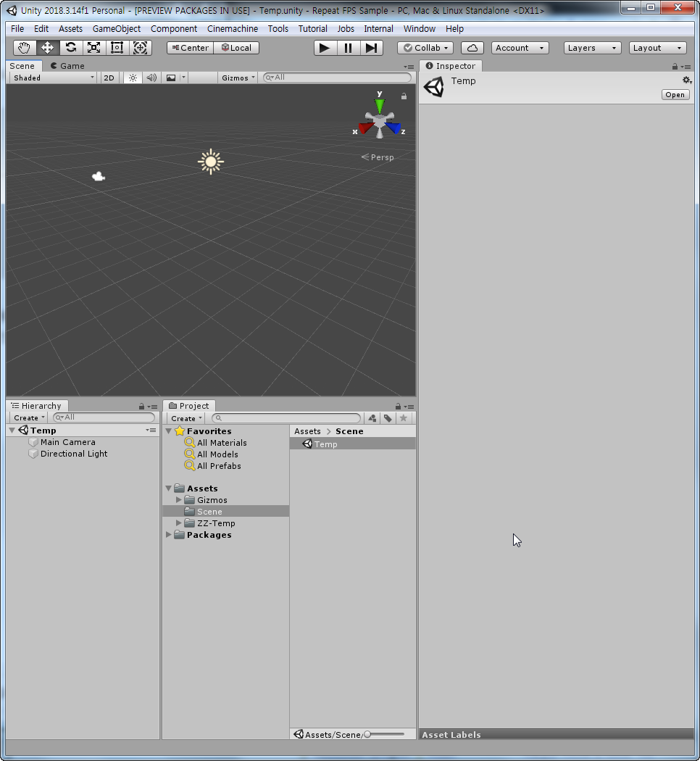
Task: Select the Rotate tool
Action: point(71,48)
